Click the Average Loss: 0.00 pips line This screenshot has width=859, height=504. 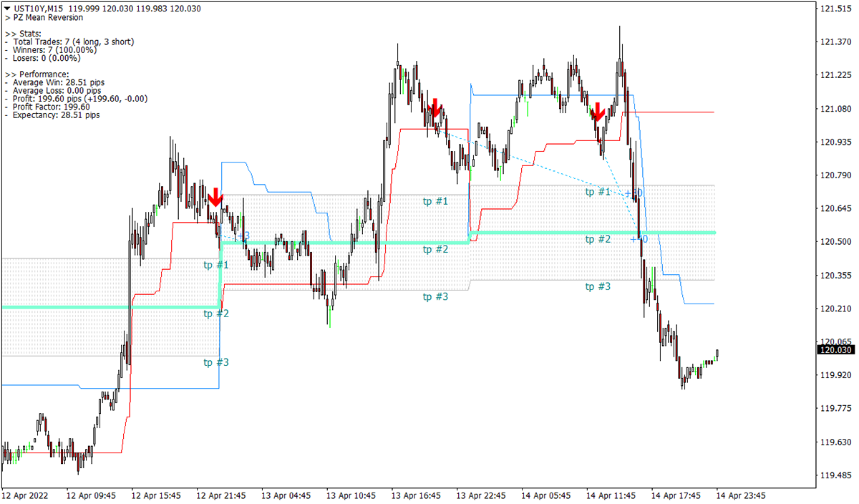(53, 91)
